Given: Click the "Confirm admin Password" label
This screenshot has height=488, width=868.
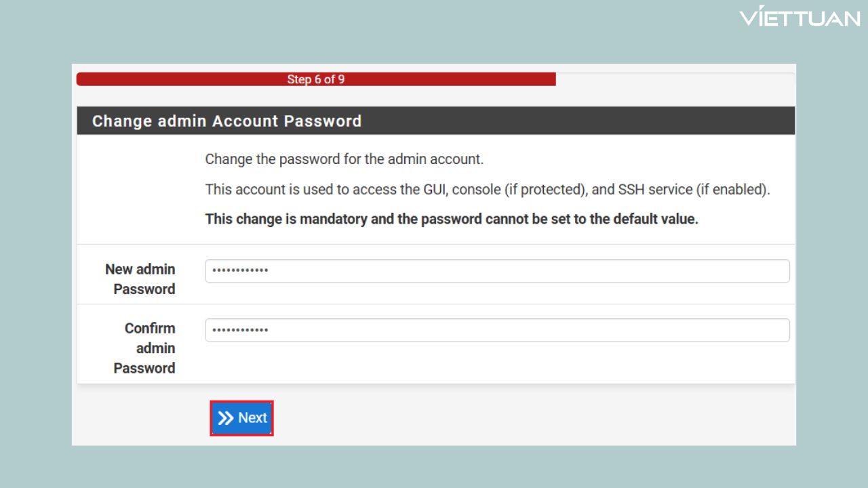Looking at the screenshot, I should point(145,348).
